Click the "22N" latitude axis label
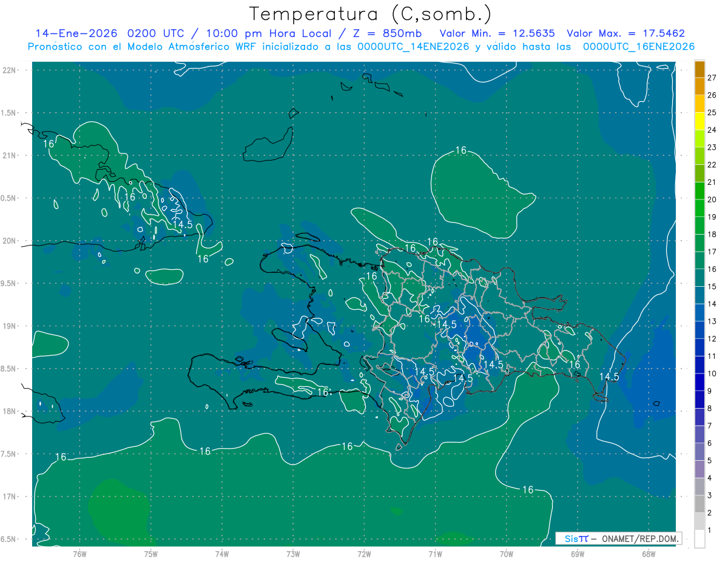 pyautogui.click(x=8, y=70)
